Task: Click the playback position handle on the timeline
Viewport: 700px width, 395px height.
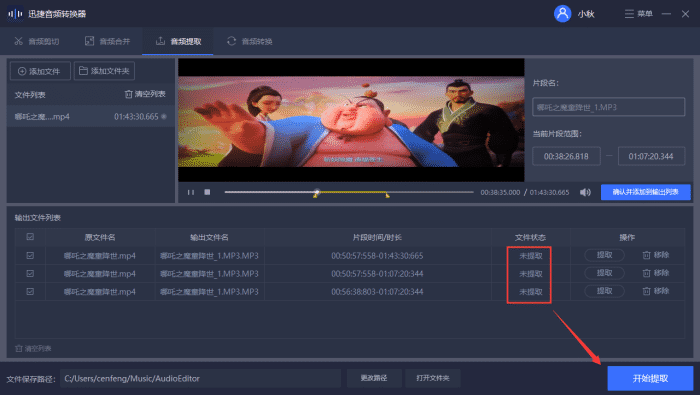Action: pos(317,192)
